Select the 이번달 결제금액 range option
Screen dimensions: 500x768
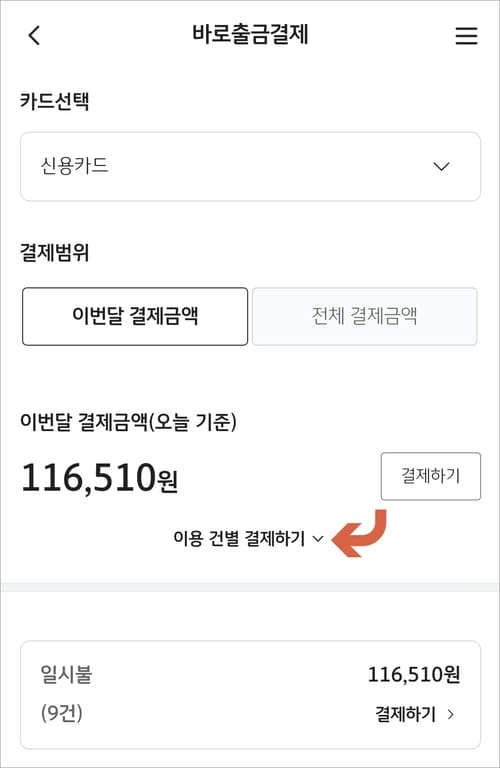[x=135, y=316]
